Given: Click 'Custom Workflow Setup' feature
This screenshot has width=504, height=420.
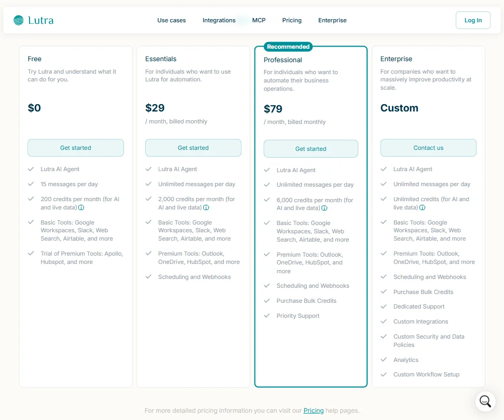Looking at the screenshot, I should pyautogui.click(x=426, y=374).
